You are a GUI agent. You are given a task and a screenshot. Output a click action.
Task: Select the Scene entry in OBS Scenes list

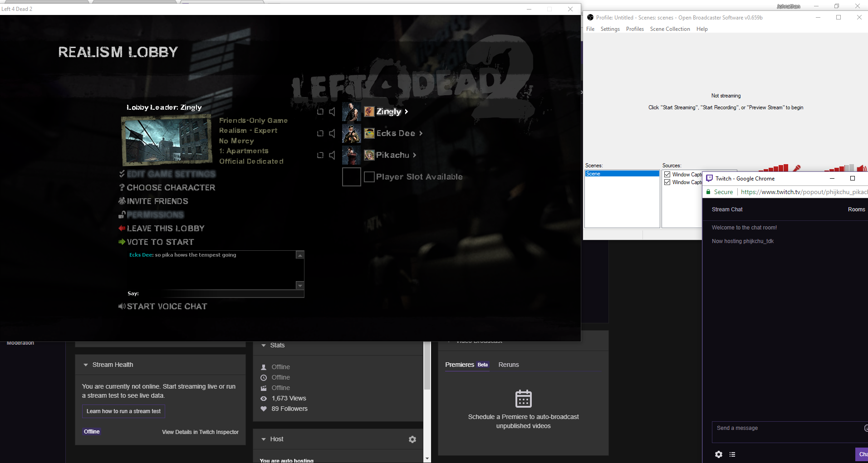(x=622, y=174)
